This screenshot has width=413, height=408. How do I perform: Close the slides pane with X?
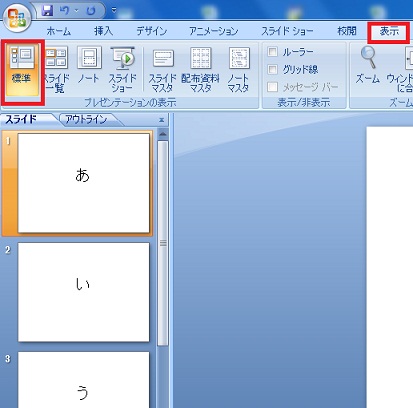coord(162,120)
